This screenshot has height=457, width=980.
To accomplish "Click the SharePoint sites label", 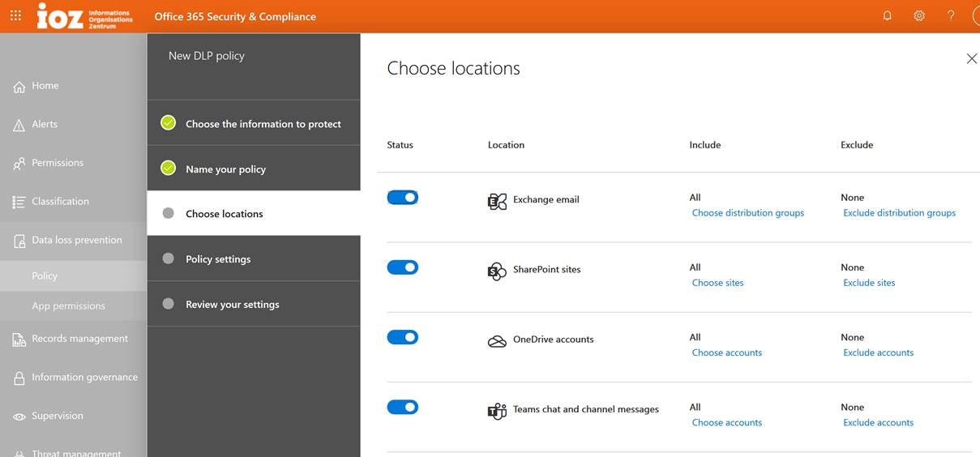I will point(547,269).
